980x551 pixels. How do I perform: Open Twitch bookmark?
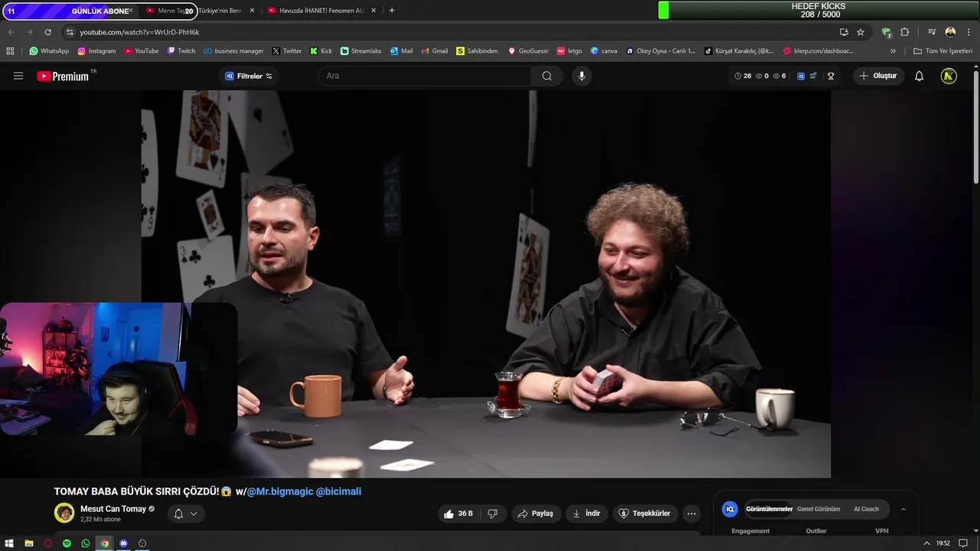click(181, 51)
